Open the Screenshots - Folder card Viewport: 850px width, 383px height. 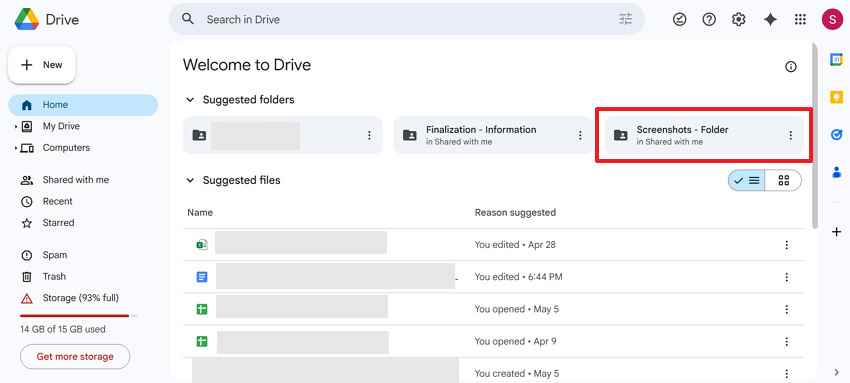704,135
